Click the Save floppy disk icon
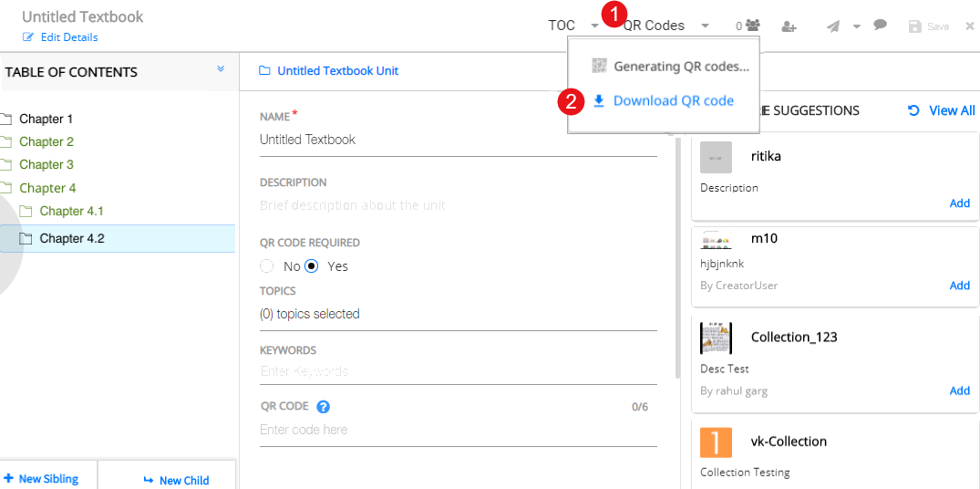This screenshot has width=980, height=489. click(x=915, y=26)
